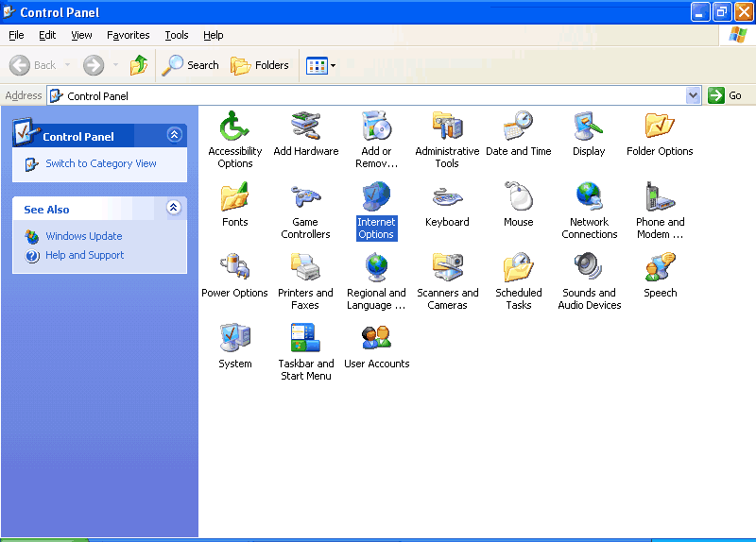Open the User Accounts icon

coord(376,339)
